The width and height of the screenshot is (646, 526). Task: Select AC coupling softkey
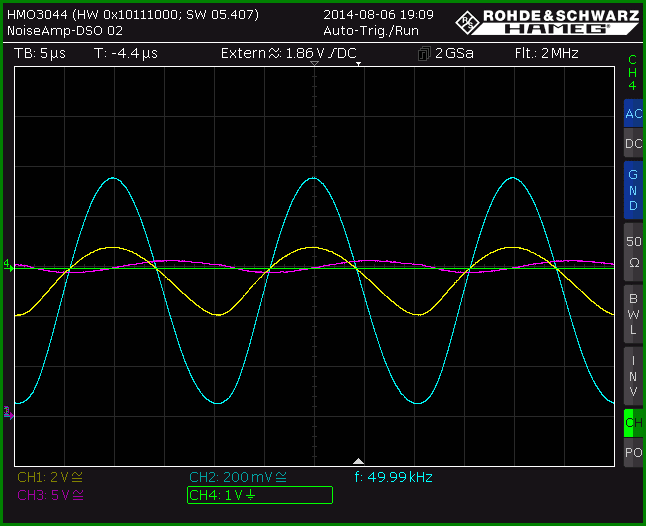[633, 113]
